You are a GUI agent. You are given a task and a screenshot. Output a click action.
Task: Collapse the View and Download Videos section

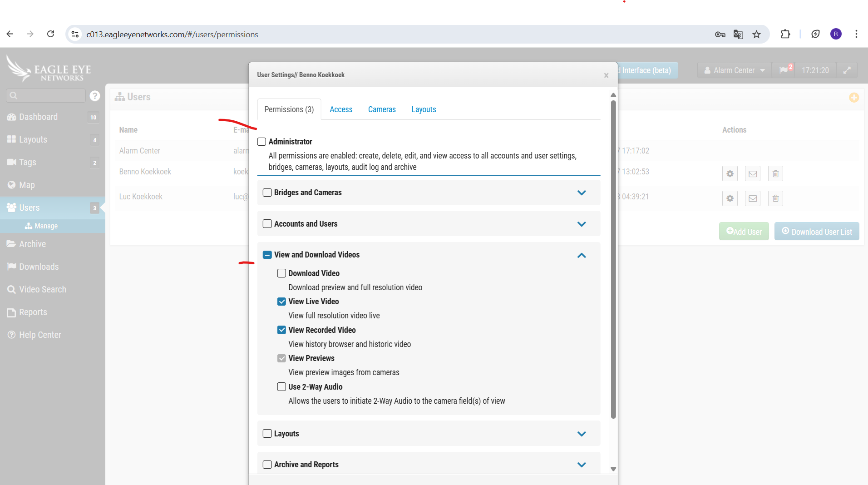(x=582, y=255)
